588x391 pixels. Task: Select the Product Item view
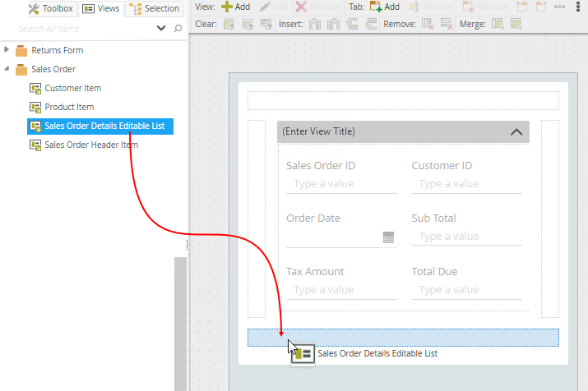[x=69, y=107]
